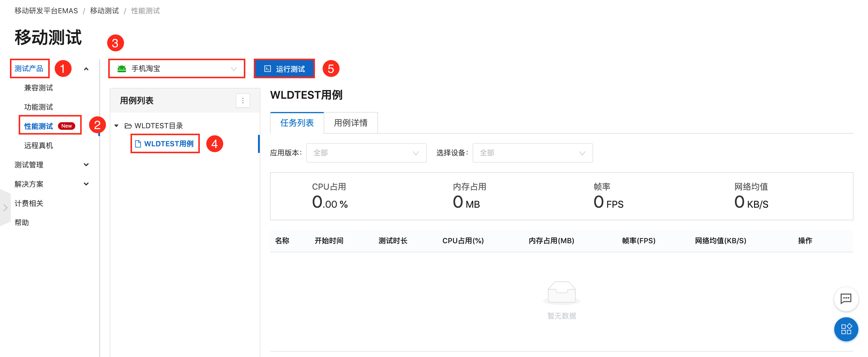
Task: Click the WLDTEST用例 page heading
Action: pyautogui.click(x=306, y=95)
